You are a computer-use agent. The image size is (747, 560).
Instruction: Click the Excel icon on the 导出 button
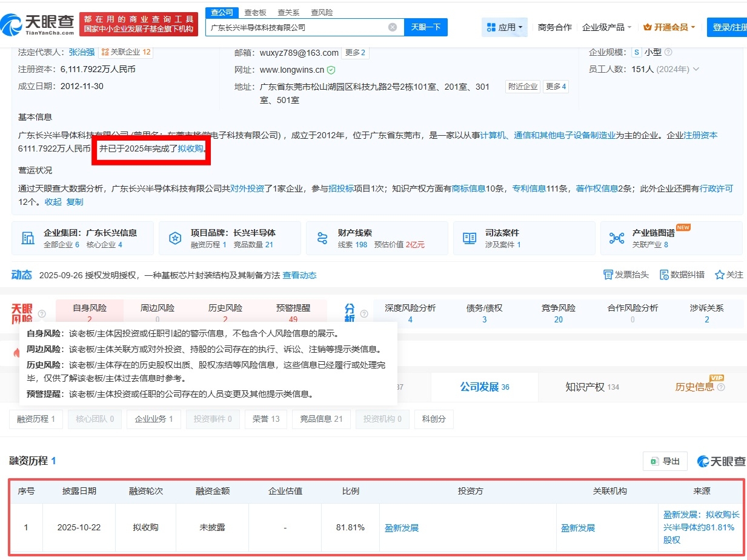[x=654, y=461]
